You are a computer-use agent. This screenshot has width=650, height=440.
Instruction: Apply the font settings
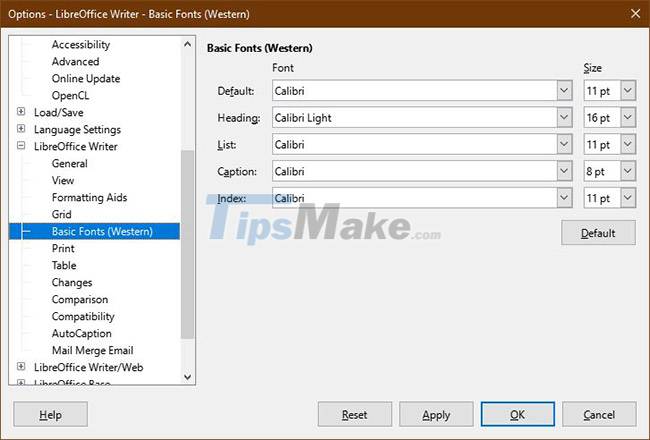coord(436,414)
